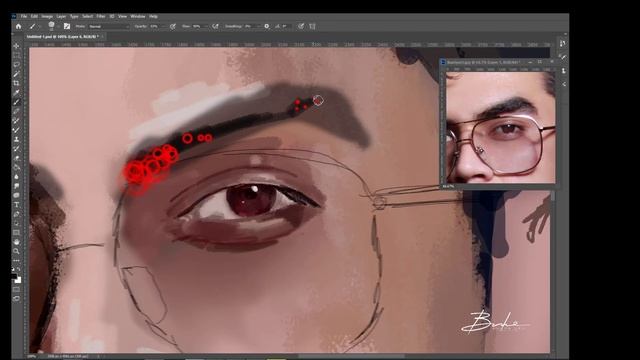The image size is (640, 360).
Task: Select the Rectangle shape tool
Action: pos(16,233)
